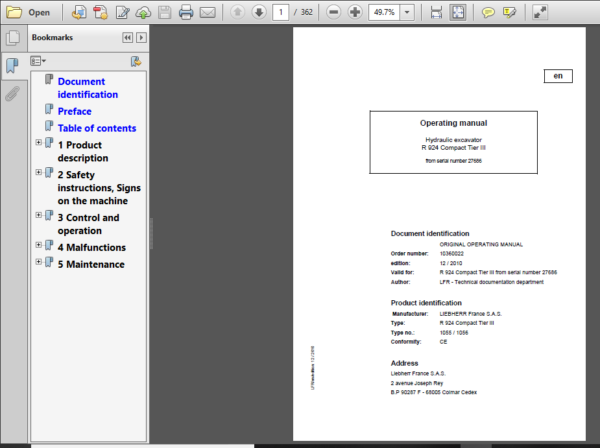Open the 4 Malfunctions bookmark
The height and width of the screenshot is (448, 600).
(91, 248)
